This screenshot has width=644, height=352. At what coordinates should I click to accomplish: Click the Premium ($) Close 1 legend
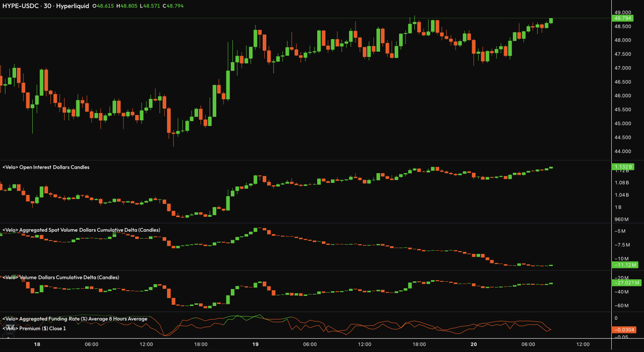pyautogui.click(x=34, y=327)
